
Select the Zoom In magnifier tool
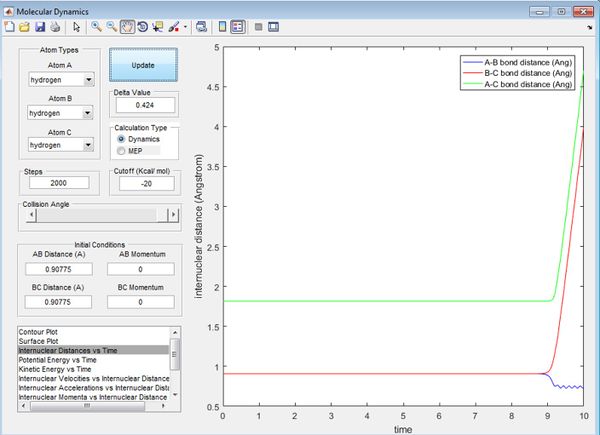click(x=94, y=25)
